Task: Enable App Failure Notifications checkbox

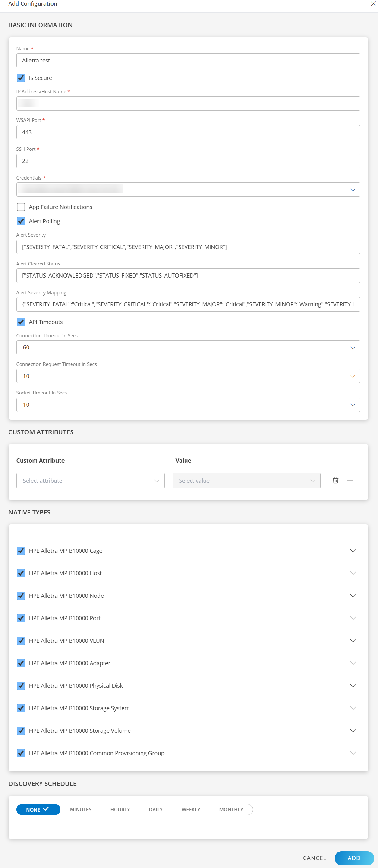Action: 21,207
